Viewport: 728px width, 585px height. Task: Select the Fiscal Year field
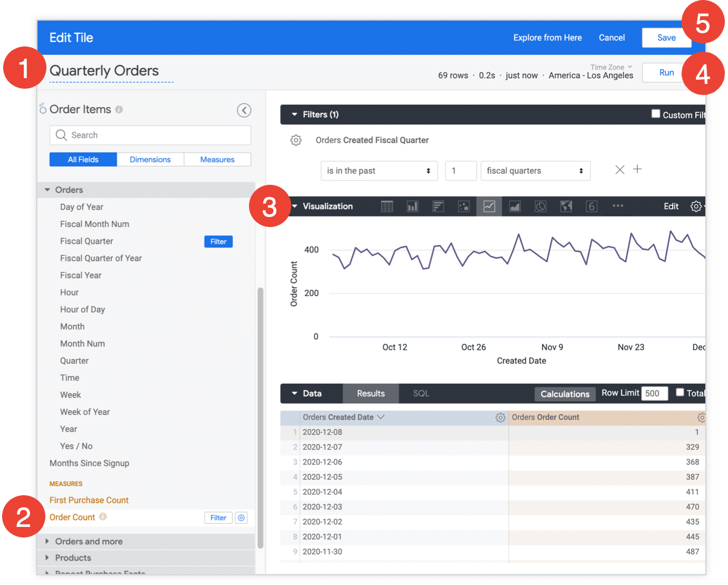click(x=81, y=275)
